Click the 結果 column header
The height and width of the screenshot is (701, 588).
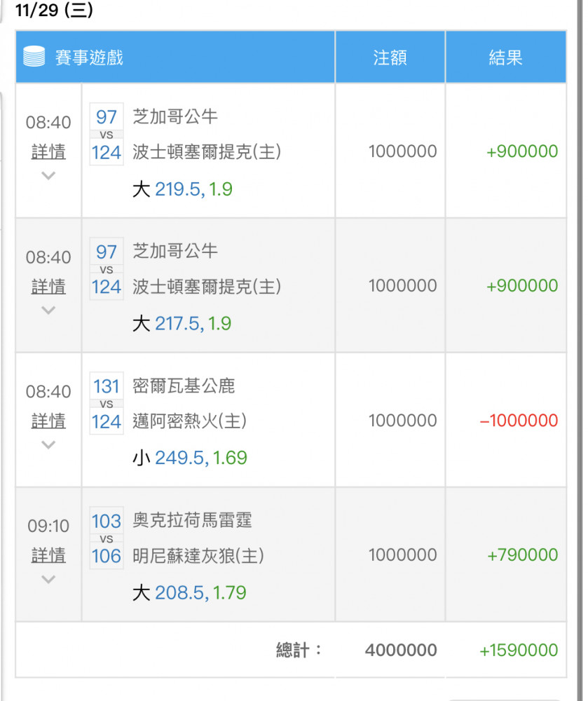[x=506, y=57]
